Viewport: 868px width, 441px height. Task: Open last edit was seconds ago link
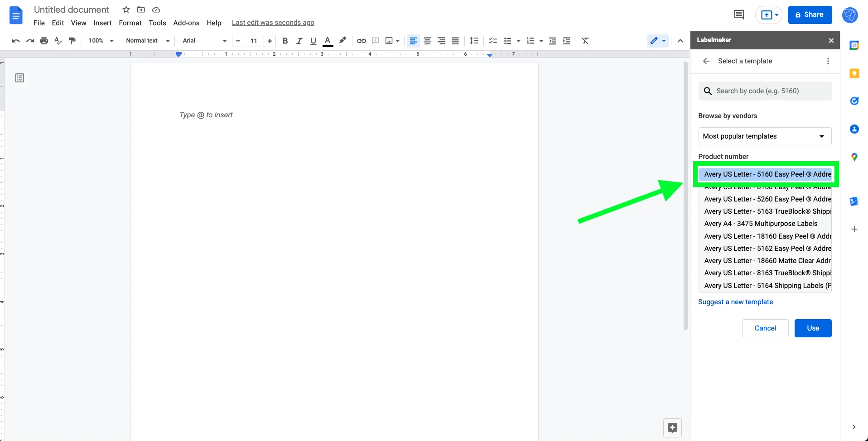(273, 23)
